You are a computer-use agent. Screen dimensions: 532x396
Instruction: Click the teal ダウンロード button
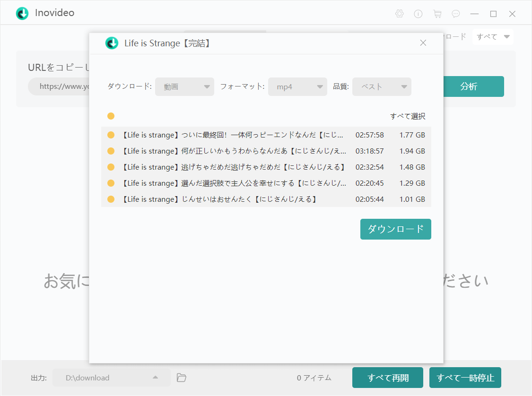point(396,229)
